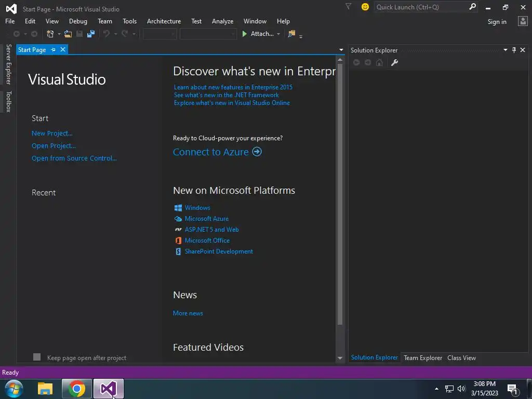Click the Open File toolbar icon

(68, 34)
